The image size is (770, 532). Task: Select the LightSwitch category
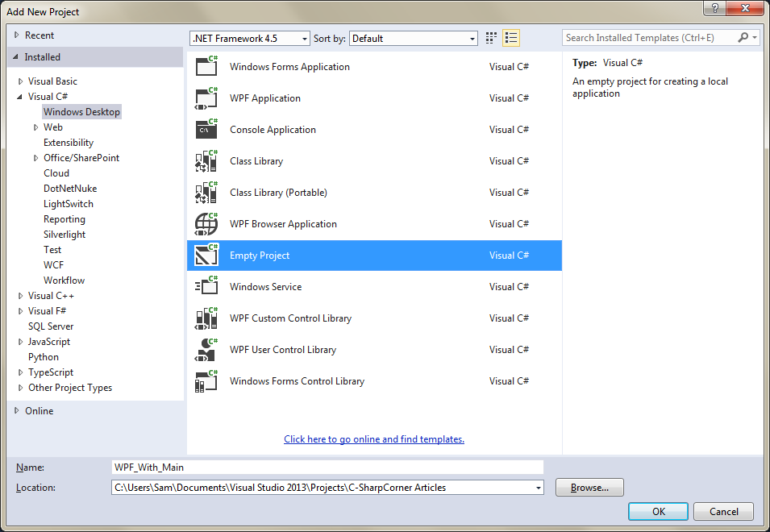coord(69,204)
